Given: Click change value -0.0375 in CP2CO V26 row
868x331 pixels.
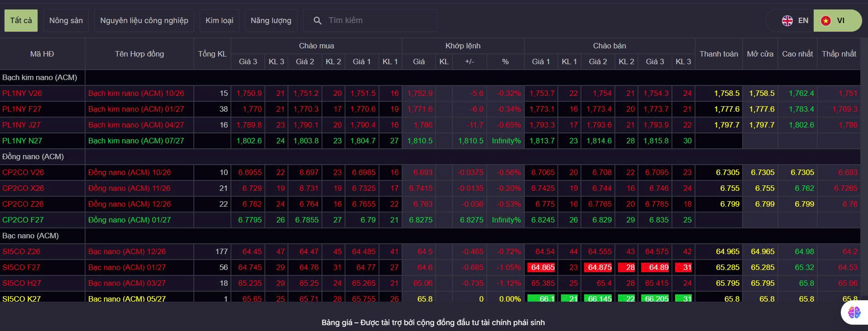Looking at the screenshot, I should tap(470, 172).
